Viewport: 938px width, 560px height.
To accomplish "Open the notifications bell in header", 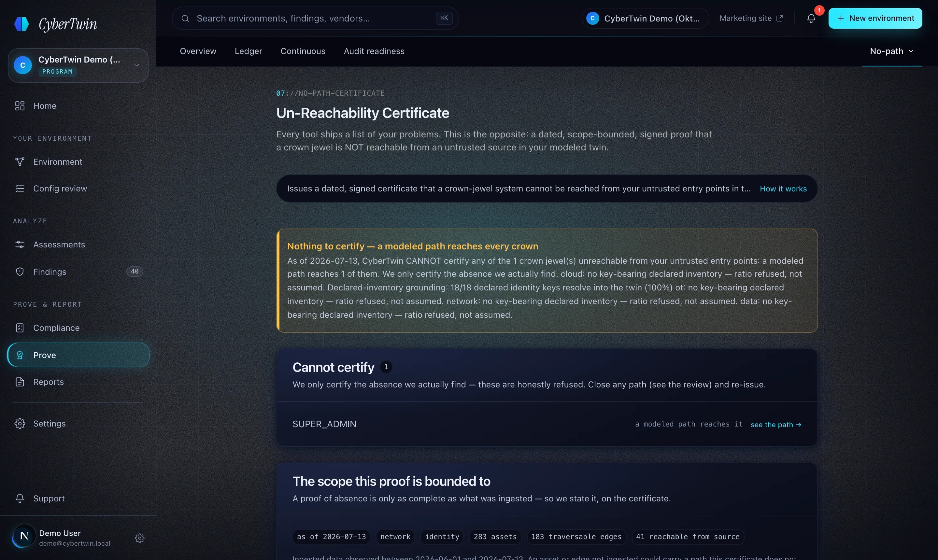I will tap(811, 18).
